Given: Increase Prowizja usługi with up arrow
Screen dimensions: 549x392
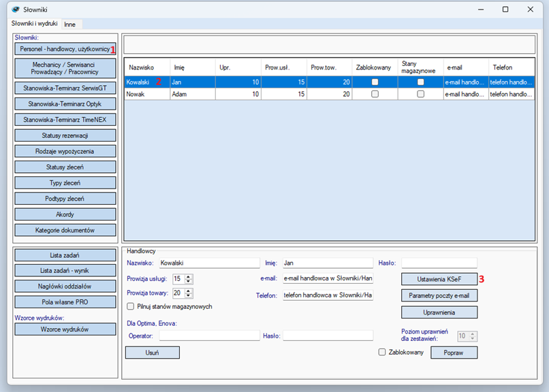Looking at the screenshot, I should click(189, 276).
